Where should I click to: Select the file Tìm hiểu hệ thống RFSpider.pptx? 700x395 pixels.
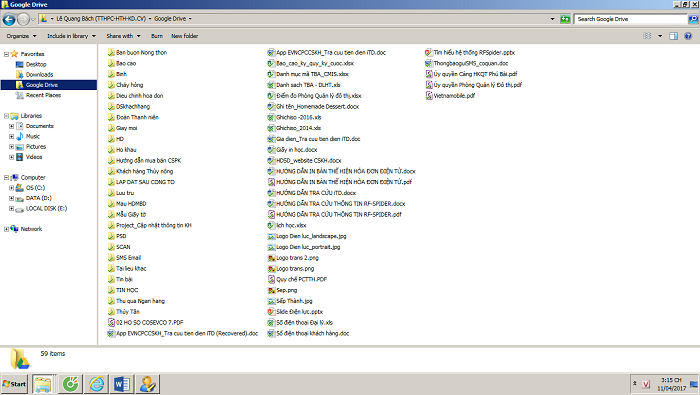(474, 53)
